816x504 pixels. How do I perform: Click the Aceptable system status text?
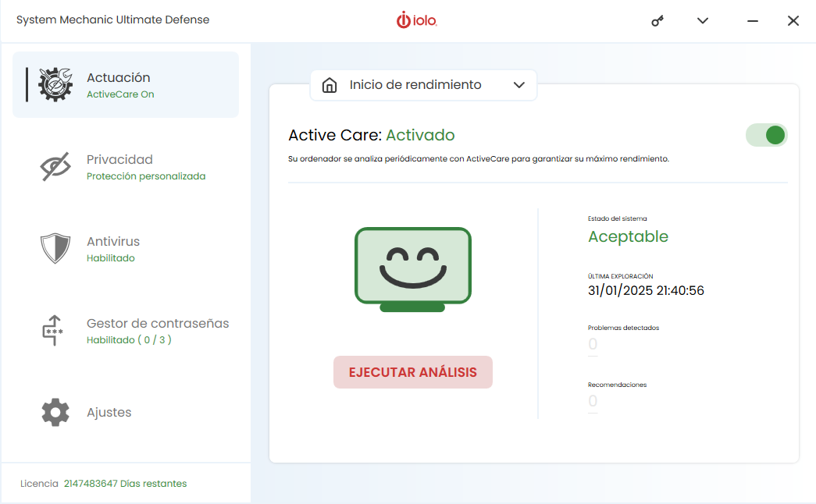click(x=628, y=236)
